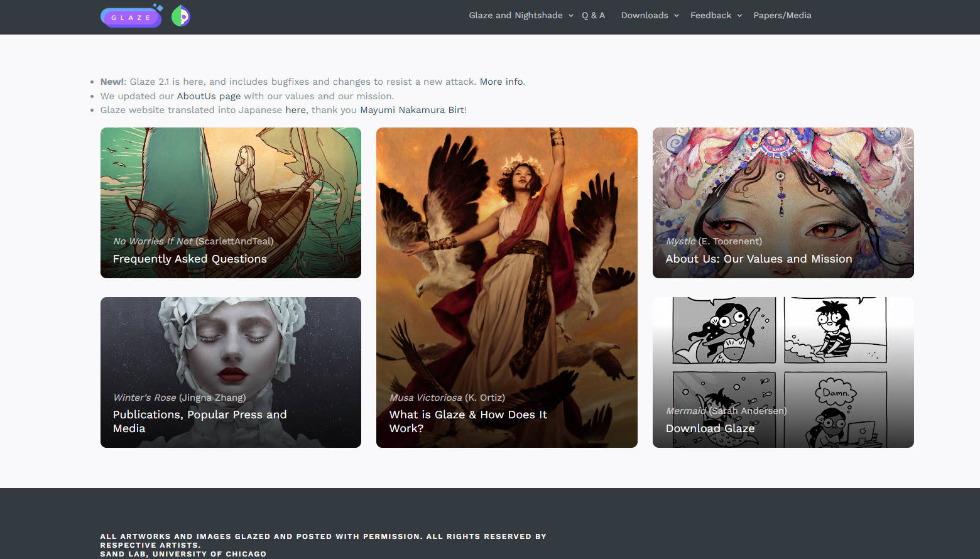This screenshot has width=980, height=559.
Task: Open the Download Glaze card
Action: click(x=783, y=372)
